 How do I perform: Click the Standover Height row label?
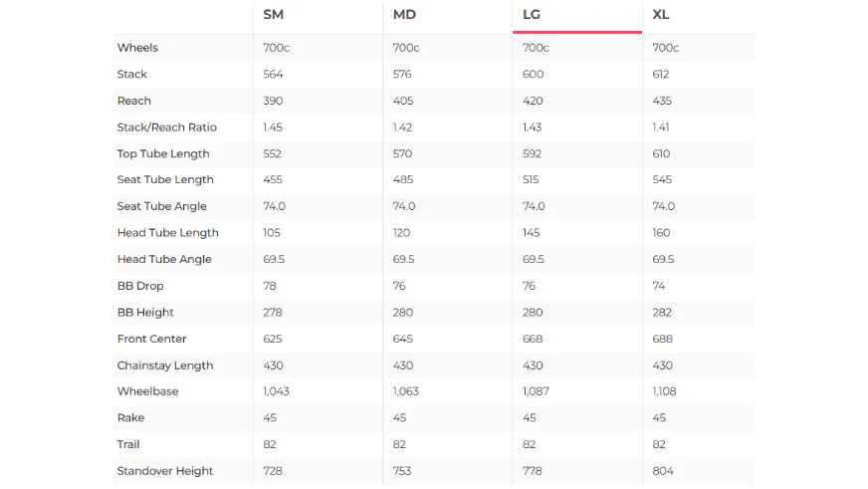click(165, 471)
